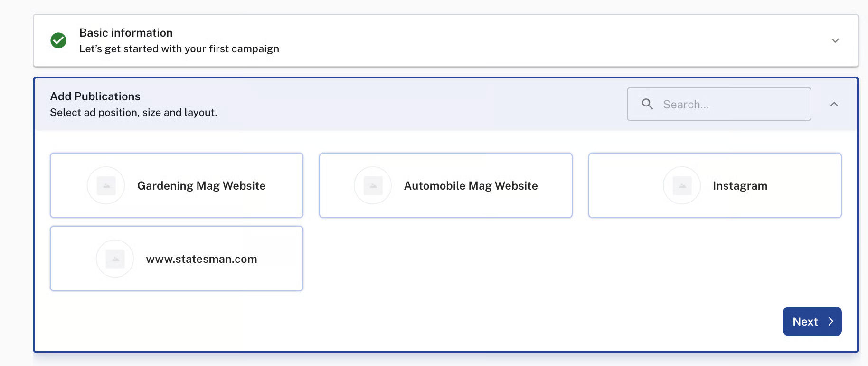
Task: Click empty space right of Instagram label in card
Action: coord(805,186)
